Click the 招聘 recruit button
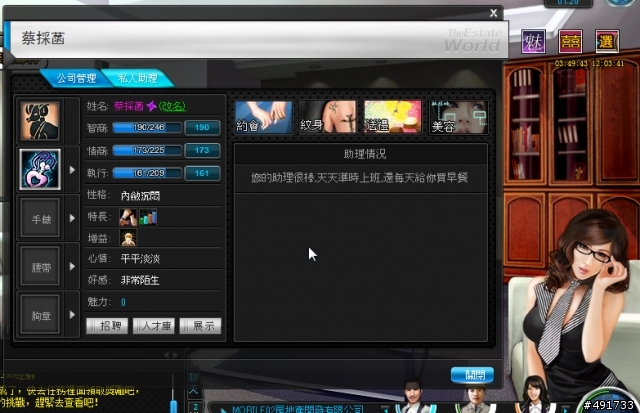 coord(107,326)
